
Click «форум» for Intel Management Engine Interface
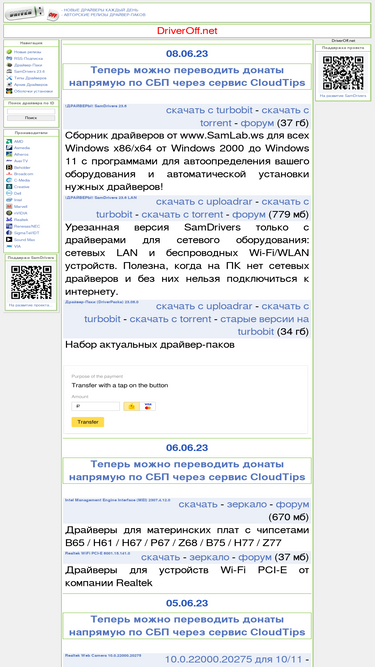coord(293,505)
